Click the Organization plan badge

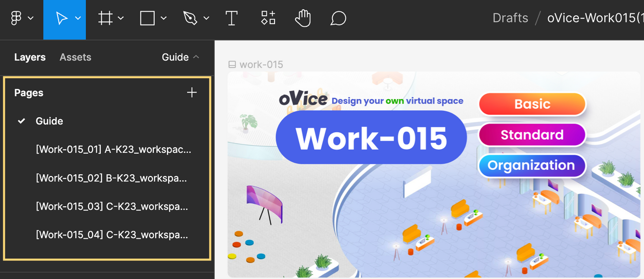click(532, 166)
